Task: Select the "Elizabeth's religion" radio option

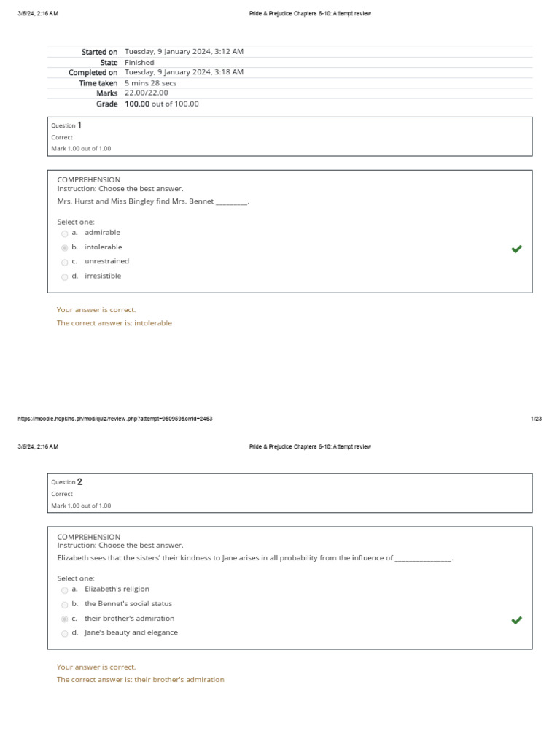Action: (x=65, y=590)
